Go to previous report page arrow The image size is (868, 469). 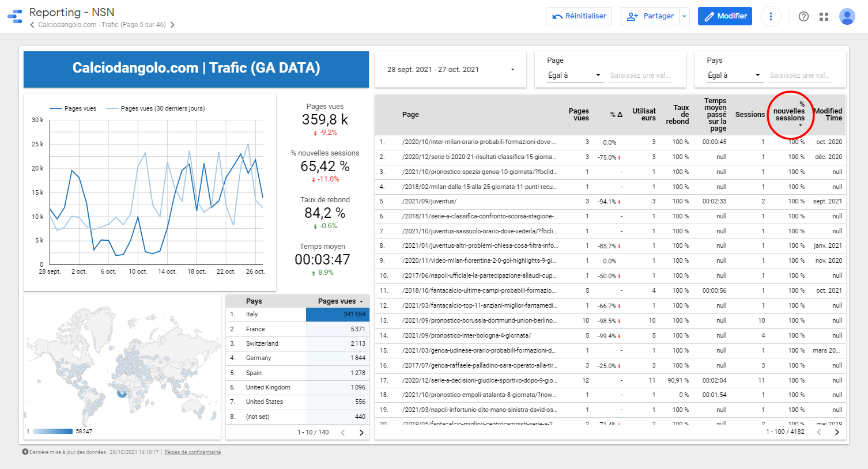(x=32, y=25)
